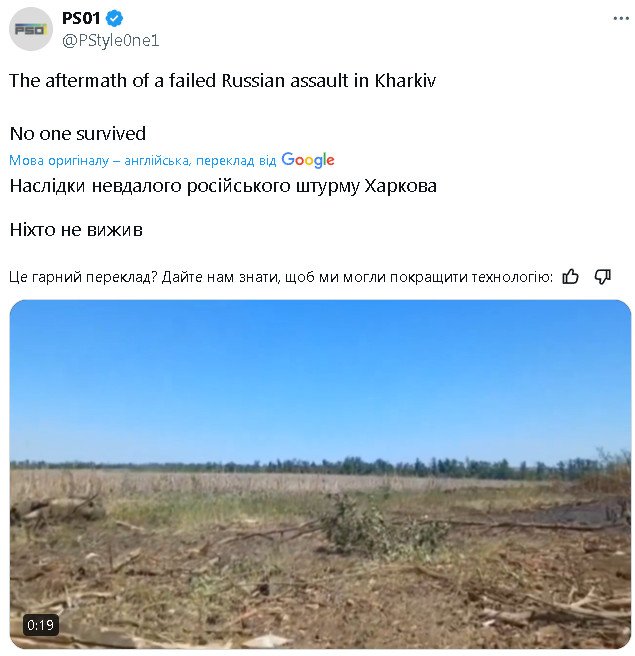This screenshot has height=656, width=635.
Task: Open the PS01 display name link
Action: point(81,18)
